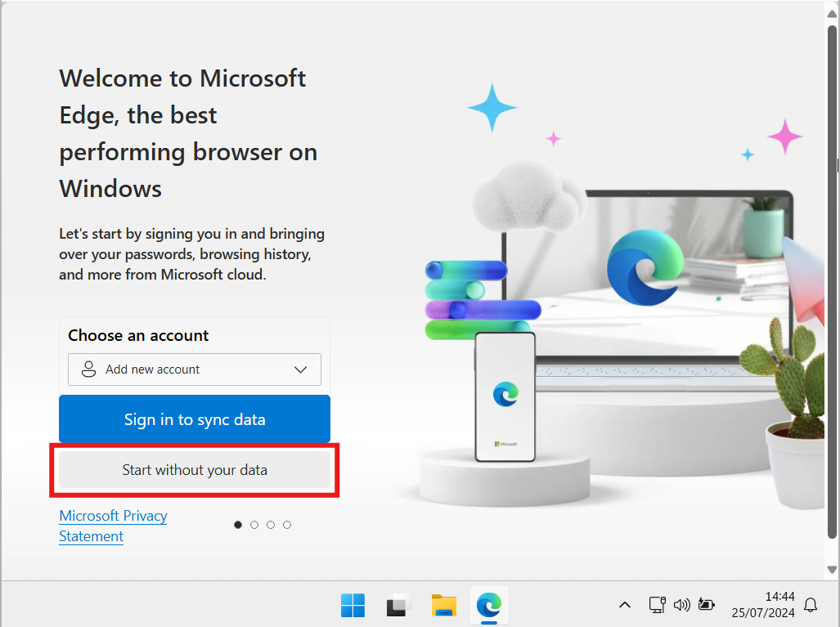The width and height of the screenshot is (840, 627).
Task: Click the vertical scrollbar thumb
Action: pos(832,281)
